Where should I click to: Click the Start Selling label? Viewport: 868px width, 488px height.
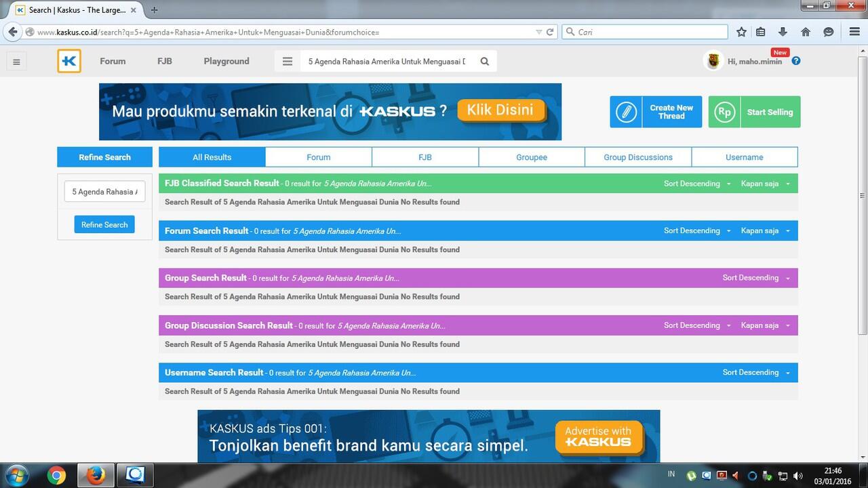click(770, 113)
